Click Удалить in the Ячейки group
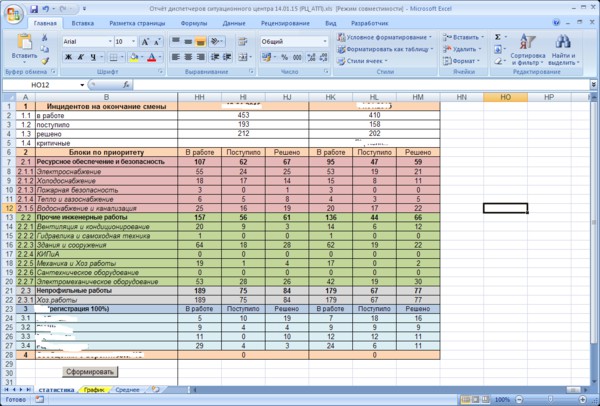Screen dimensions: 600x406 click(x=462, y=49)
